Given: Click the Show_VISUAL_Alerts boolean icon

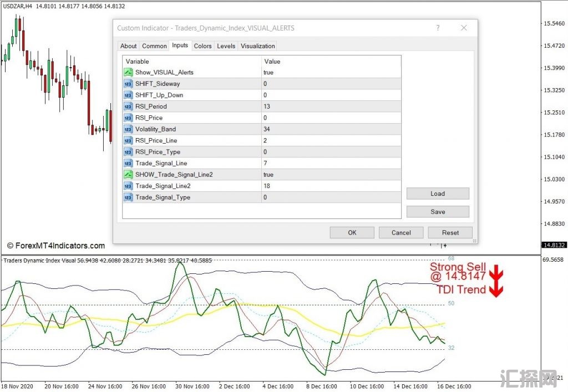Looking at the screenshot, I should (128, 73).
